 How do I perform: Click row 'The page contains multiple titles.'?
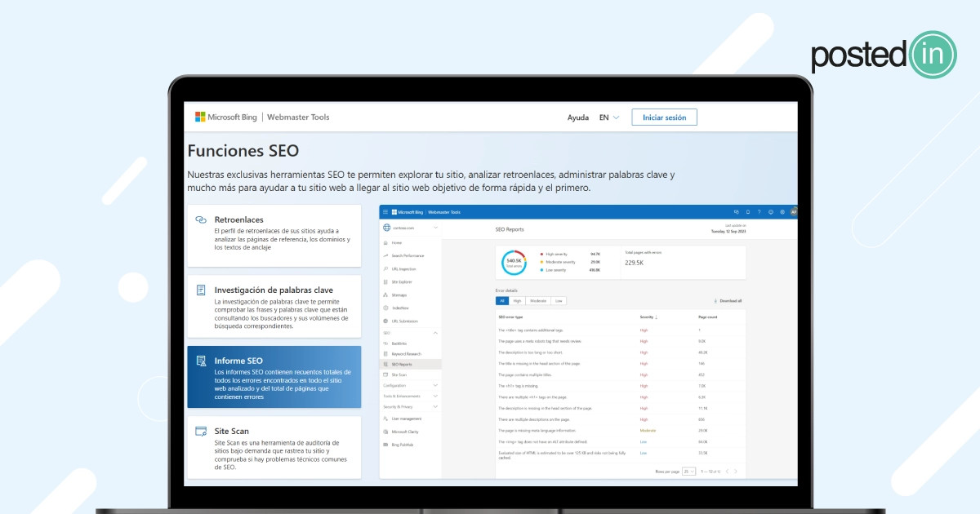(x=621, y=374)
